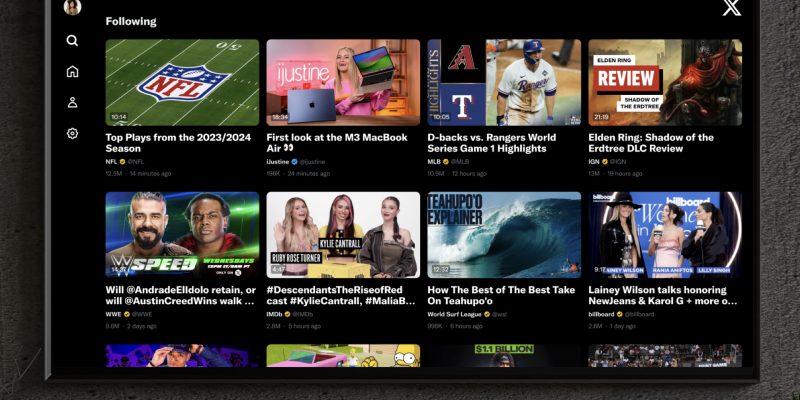This screenshot has height=400, width=800.
Task: Click the World Surf League channel name
Action: (x=455, y=314)
